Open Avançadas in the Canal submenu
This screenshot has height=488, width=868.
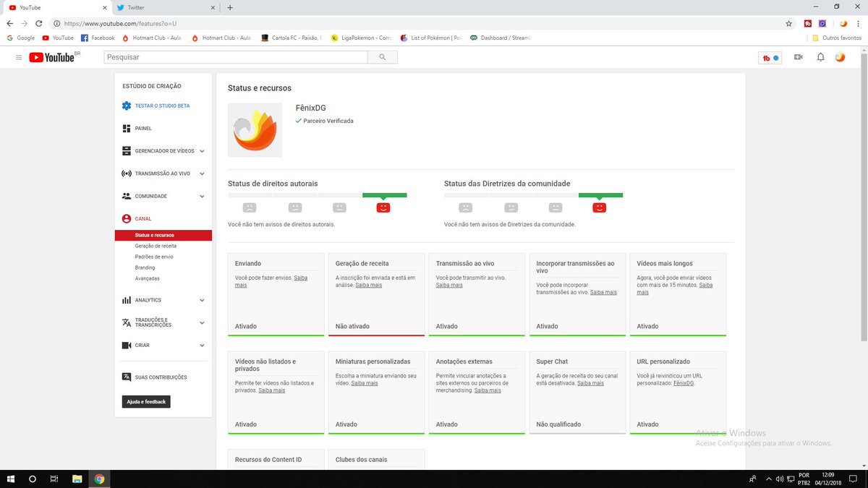pos(147,278)
